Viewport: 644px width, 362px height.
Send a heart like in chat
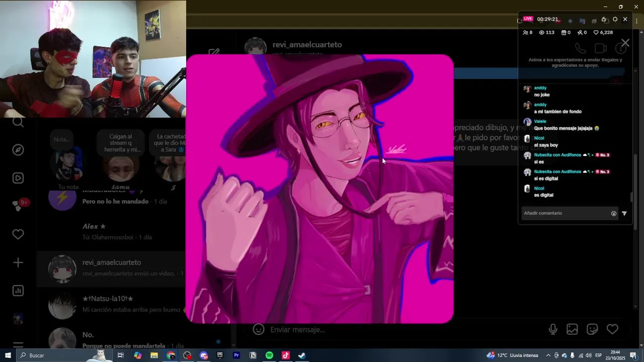(x=612, y=329)
